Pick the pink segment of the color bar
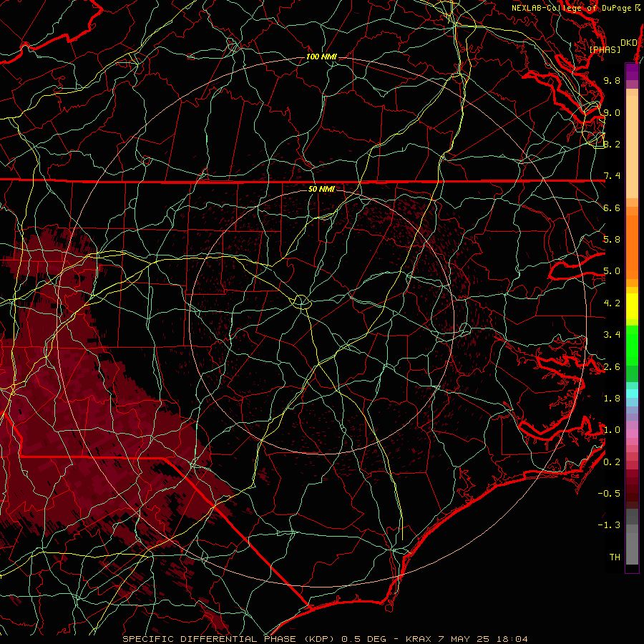Image resolution: width=644 pixels, height=644 pixels. point(632,434)
